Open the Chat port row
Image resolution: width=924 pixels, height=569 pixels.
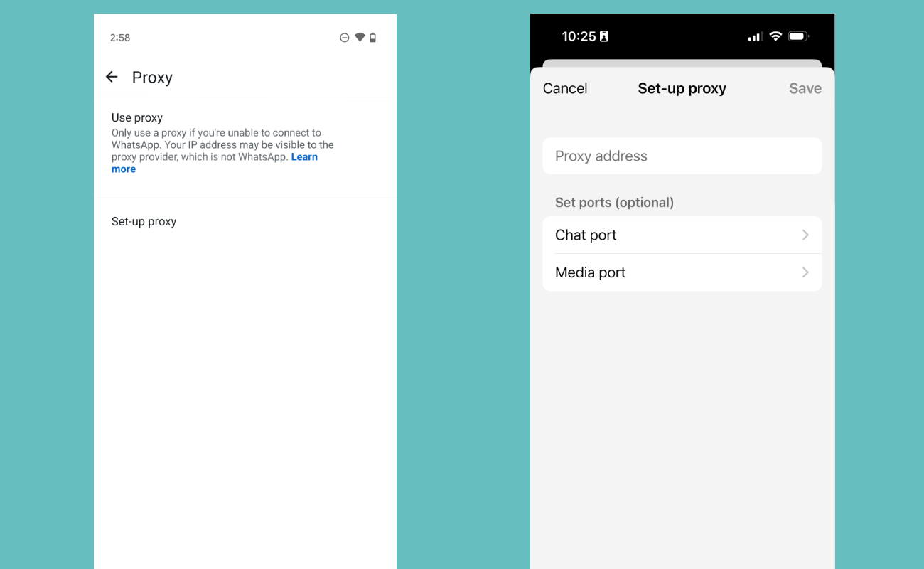point(682,235)
